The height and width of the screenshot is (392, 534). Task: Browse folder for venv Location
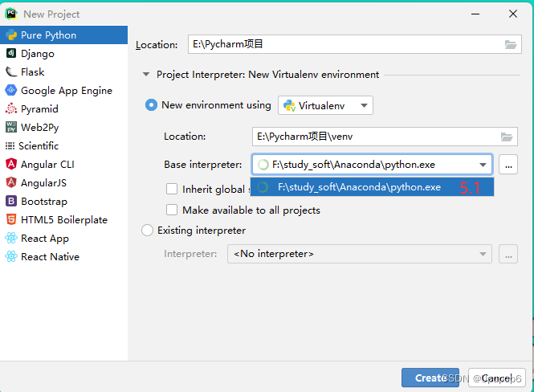507,137
